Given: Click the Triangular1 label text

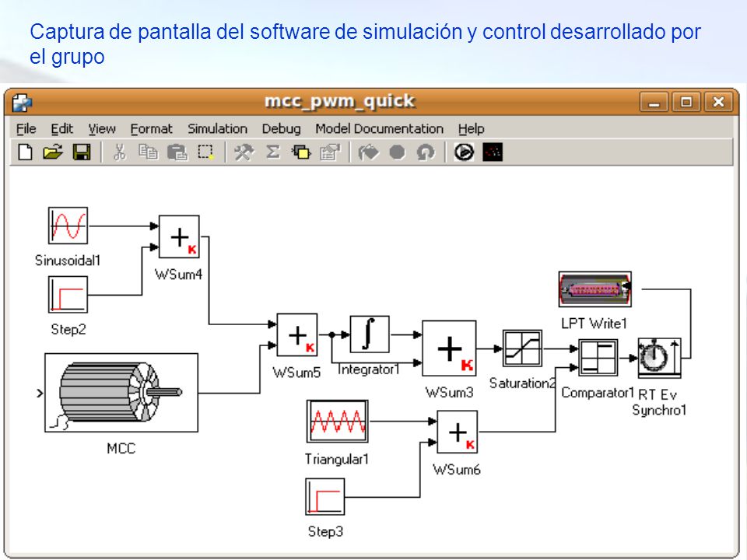Looking at the screenshot, I should click(337, 459).
